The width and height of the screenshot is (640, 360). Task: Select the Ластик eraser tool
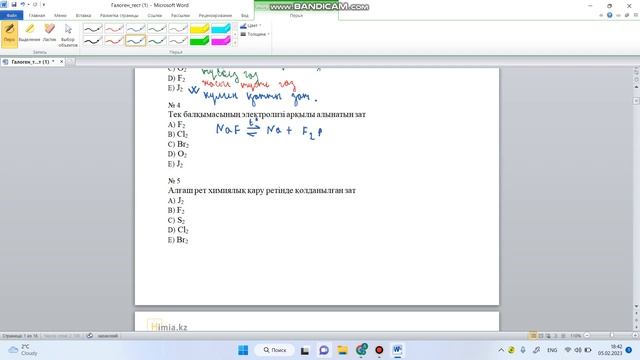click(49, 33)
